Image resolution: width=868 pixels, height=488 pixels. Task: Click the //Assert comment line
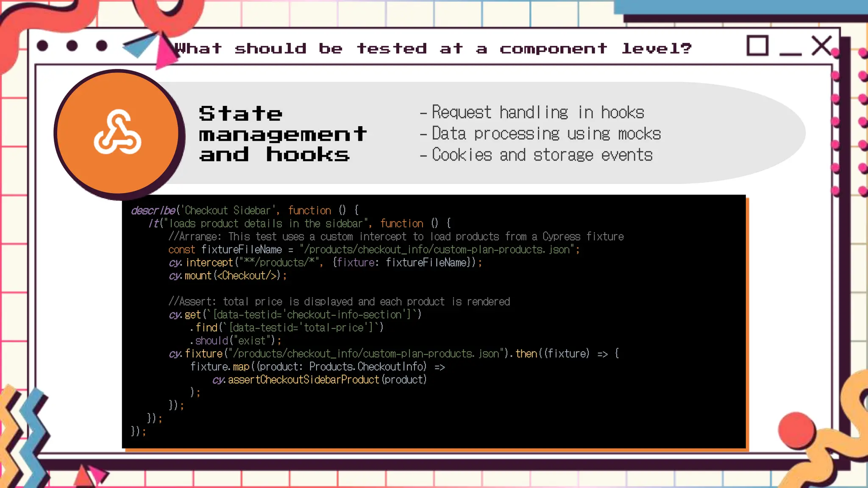pos(339,302)
